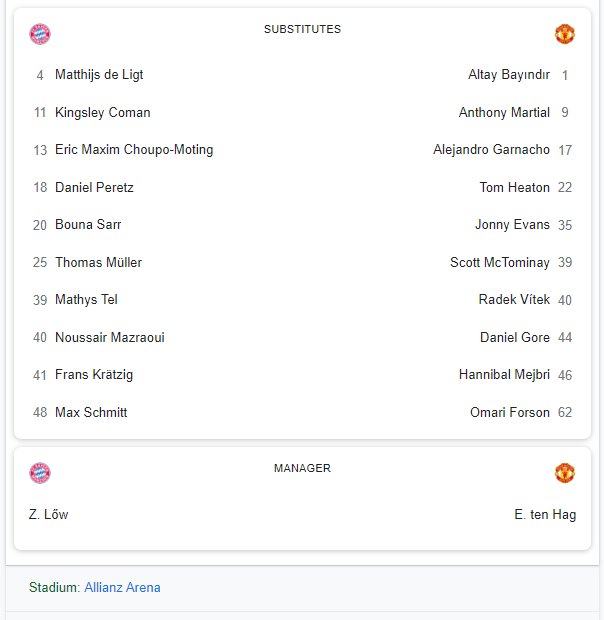Click Mathys Tel in substitutes list
This screenshot has height=620, width=604.
click(86, 300)
